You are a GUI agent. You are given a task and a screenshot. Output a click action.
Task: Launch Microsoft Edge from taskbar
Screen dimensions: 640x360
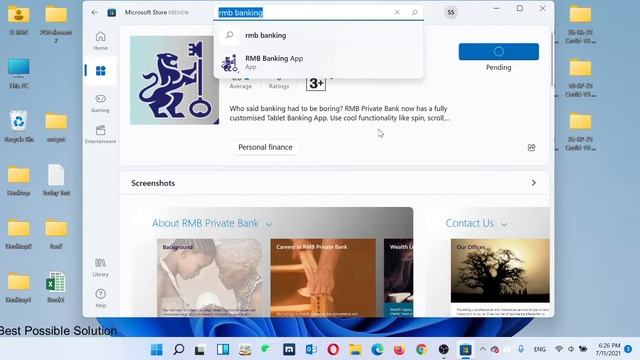click(x=377, y=349)
